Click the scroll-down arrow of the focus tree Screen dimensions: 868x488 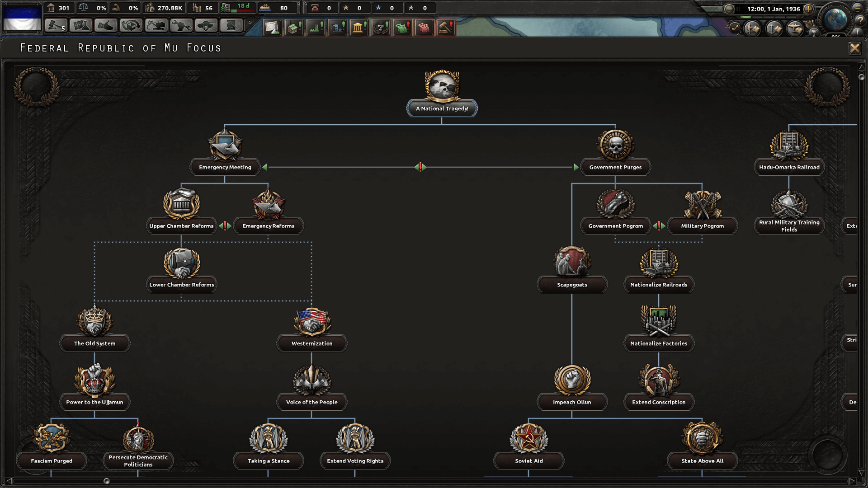(x=861, y=473)
